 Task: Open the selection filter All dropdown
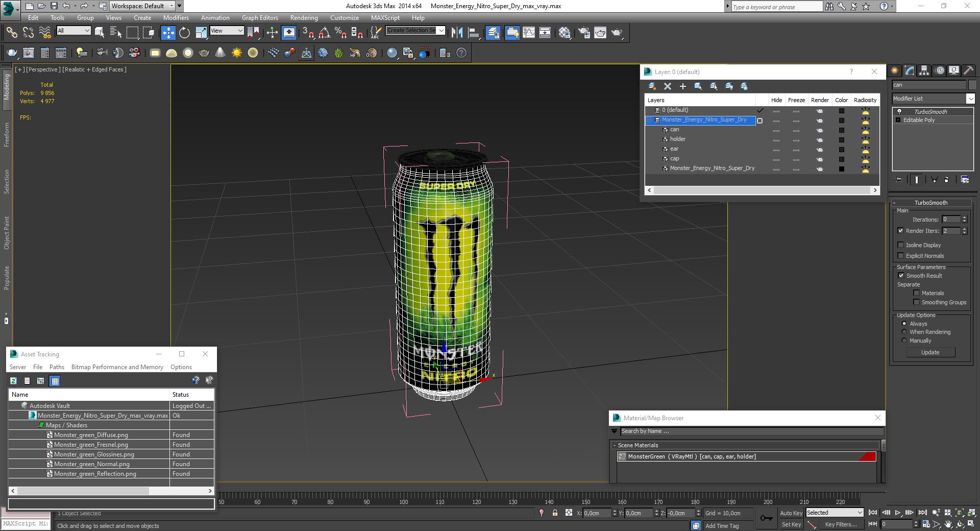(x=73, y=31)
